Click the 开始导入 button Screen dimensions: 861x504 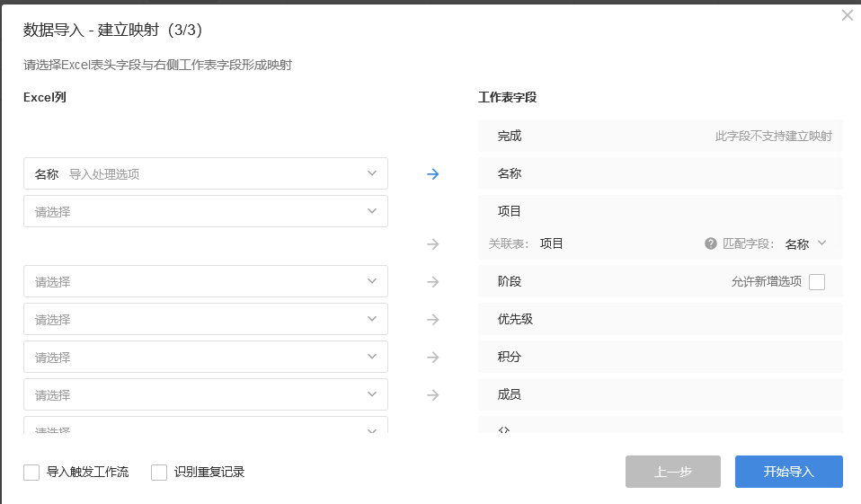click(x=788, y=472)
